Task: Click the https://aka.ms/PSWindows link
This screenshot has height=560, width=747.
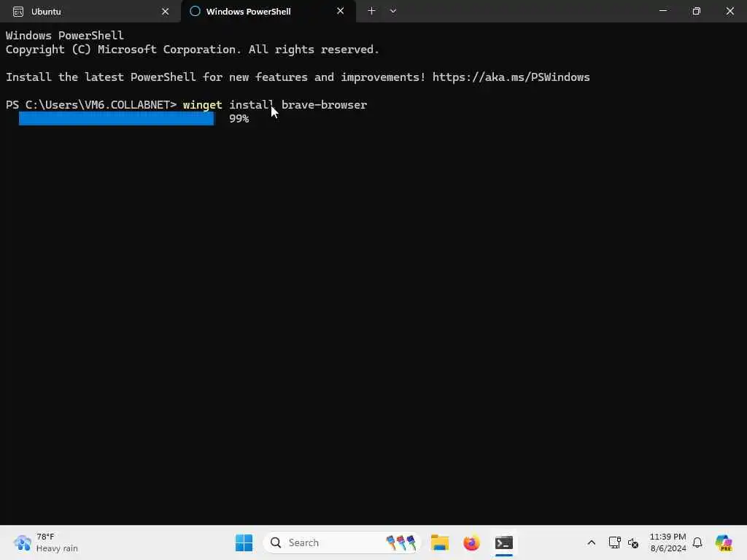Action: pos(511,77)
